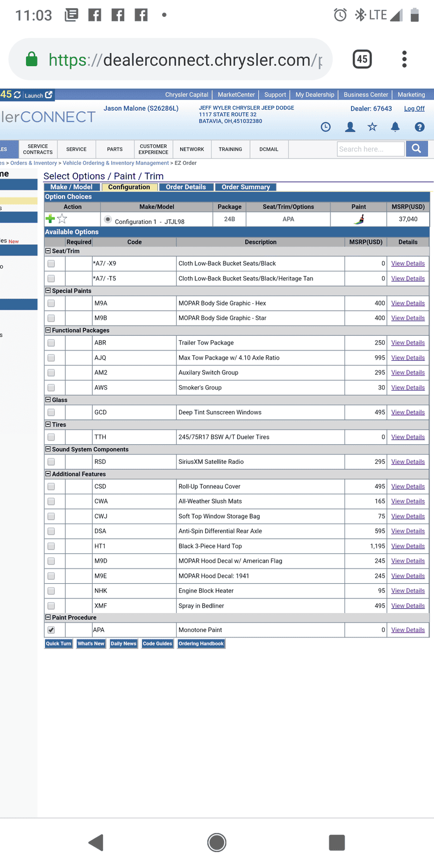Check the *A7/ -X9 cloth seats box

(x=51, y=264)
